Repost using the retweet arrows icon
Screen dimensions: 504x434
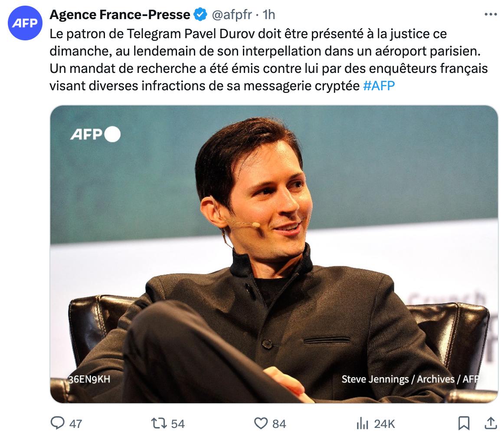click(x=158, y=423)
